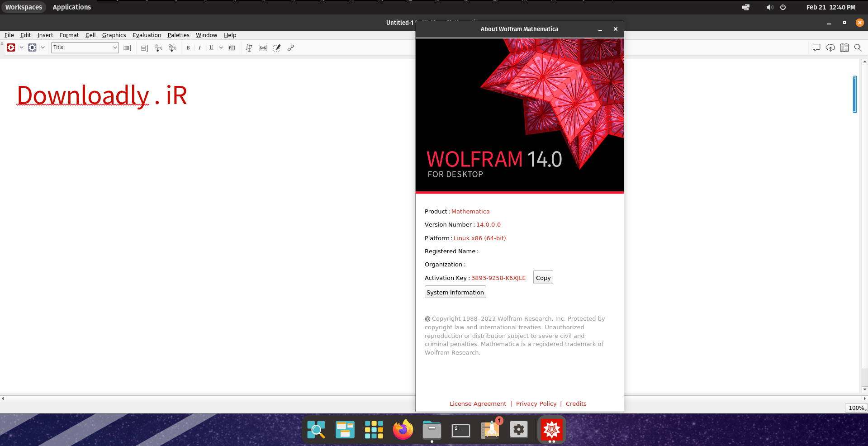
Task: Open the License Agreement link
Action: [x=478, y=404]
